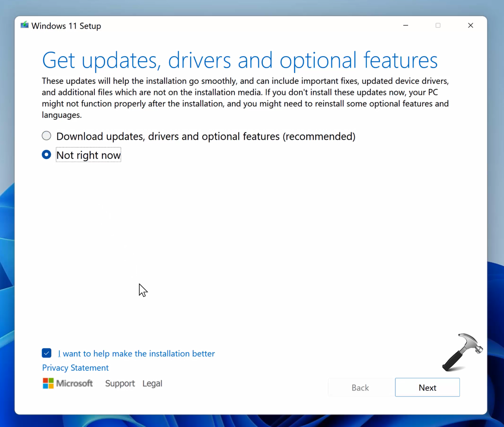This screenshot has width=504, height=427.
Task: Click 'I want to help make the installation better' text
Action: pyautogui.click(x=137, y=354)
